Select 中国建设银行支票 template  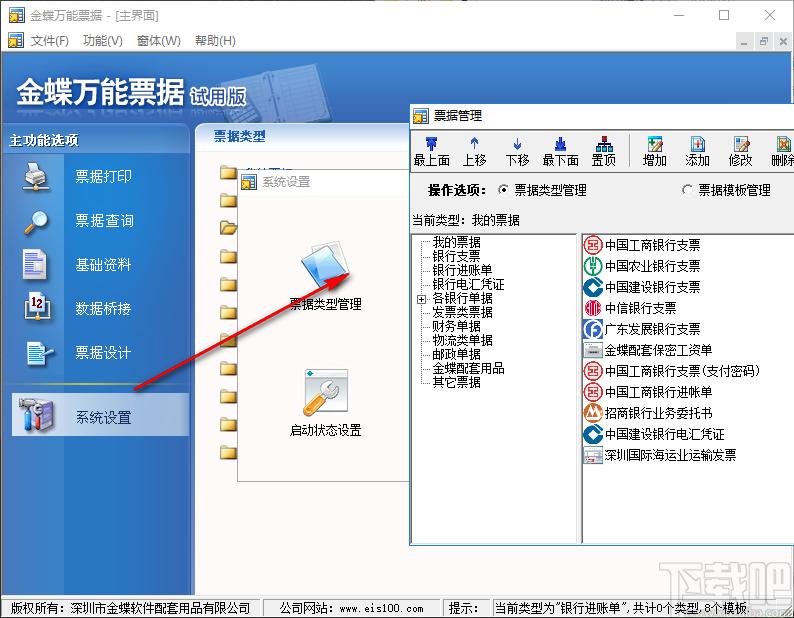click(642, 287)
